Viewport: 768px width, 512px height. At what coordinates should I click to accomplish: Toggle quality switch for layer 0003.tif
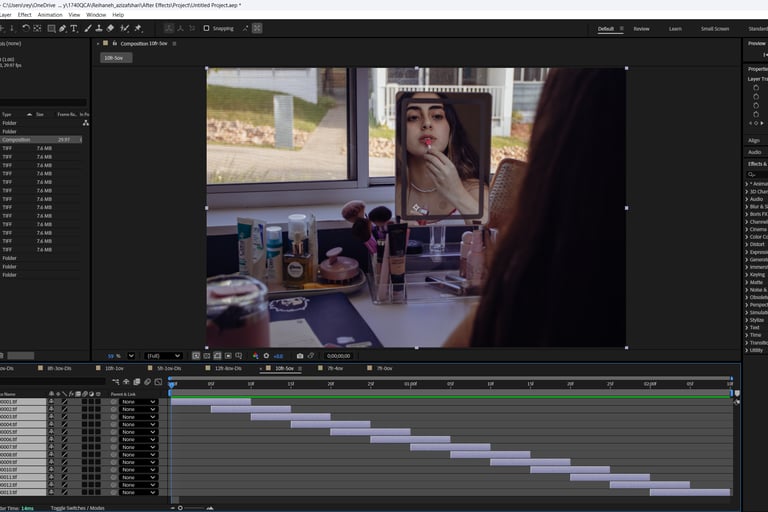[64, 417]
